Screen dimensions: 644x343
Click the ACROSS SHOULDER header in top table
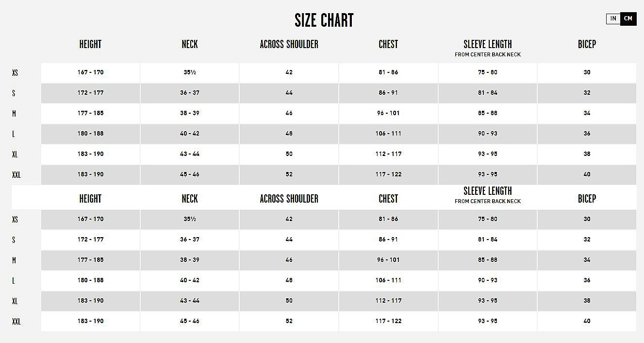pos(289,44)
